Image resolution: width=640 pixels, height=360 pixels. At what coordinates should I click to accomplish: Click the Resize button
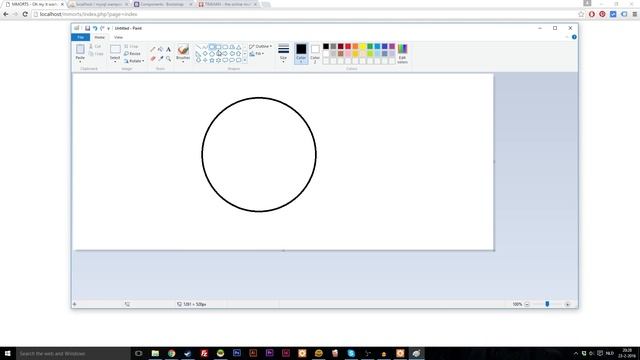(x=132, y=53)
